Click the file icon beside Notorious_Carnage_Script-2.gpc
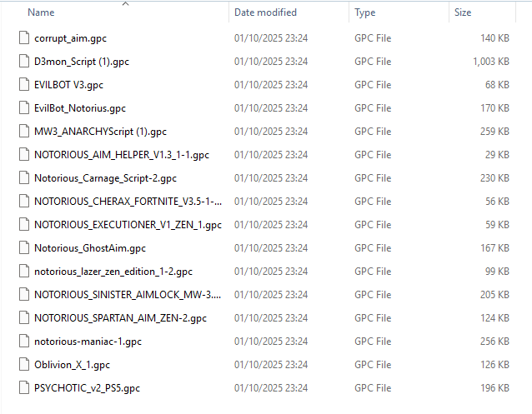Screen dimensions: 532x414 tap(24, 177)
